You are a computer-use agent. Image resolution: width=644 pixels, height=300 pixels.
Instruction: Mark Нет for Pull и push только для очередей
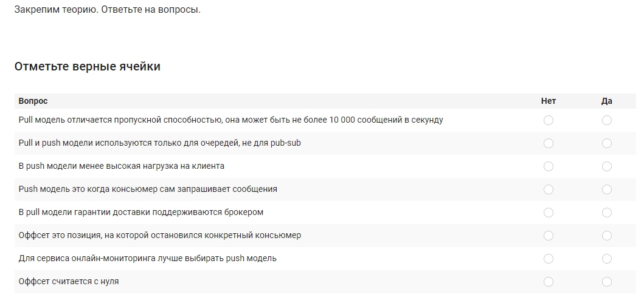click(549, 143)
